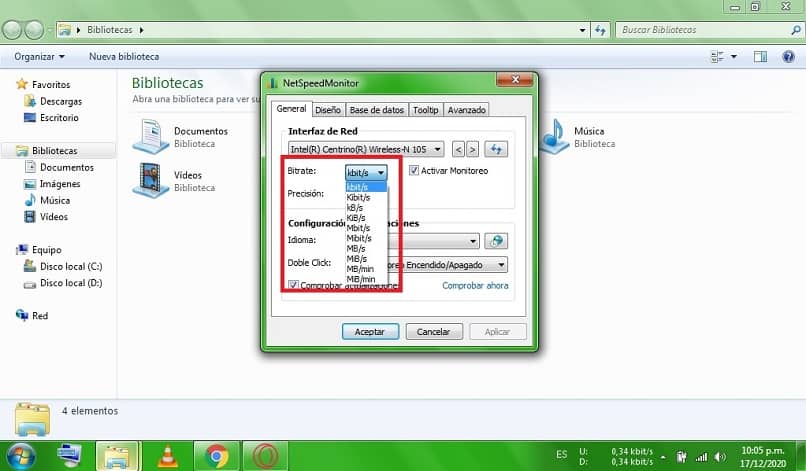The image size is (806, 471).
Task: Show hidden tray icons arrow
Action: [663, 457]
